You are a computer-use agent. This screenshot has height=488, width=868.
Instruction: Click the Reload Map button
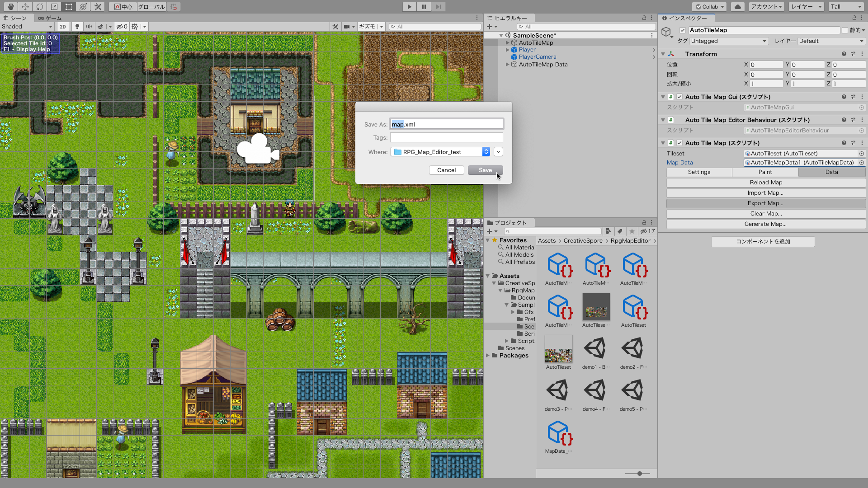pyautogui.click(x=766, y=183)
